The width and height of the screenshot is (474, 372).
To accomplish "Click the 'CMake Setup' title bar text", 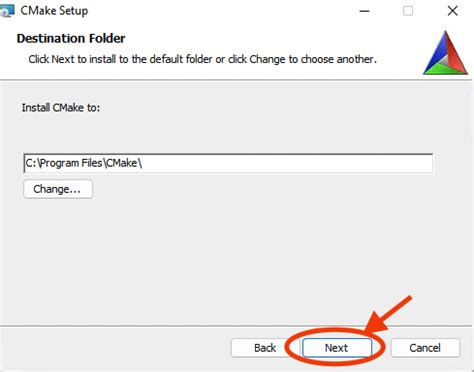I will click(54, 11).
